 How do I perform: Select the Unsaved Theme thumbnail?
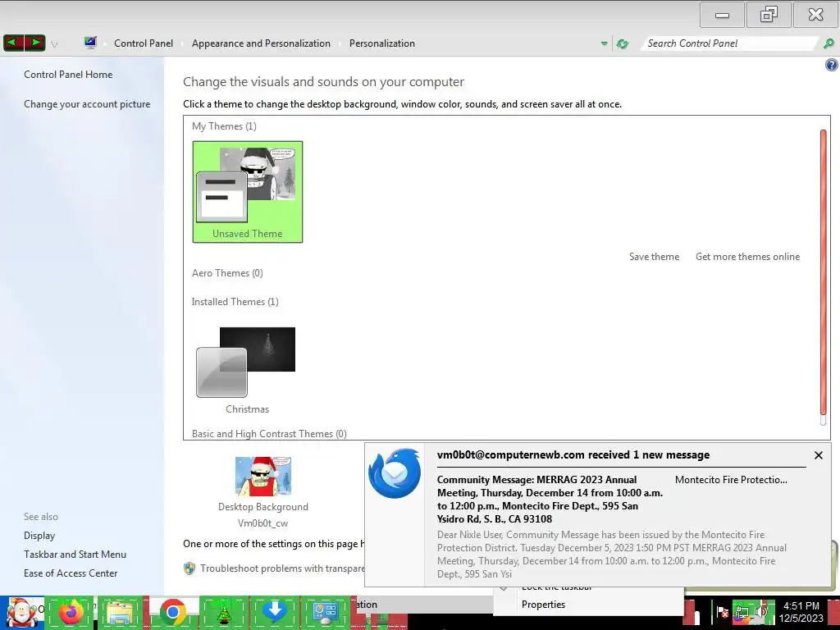point(248,192)
